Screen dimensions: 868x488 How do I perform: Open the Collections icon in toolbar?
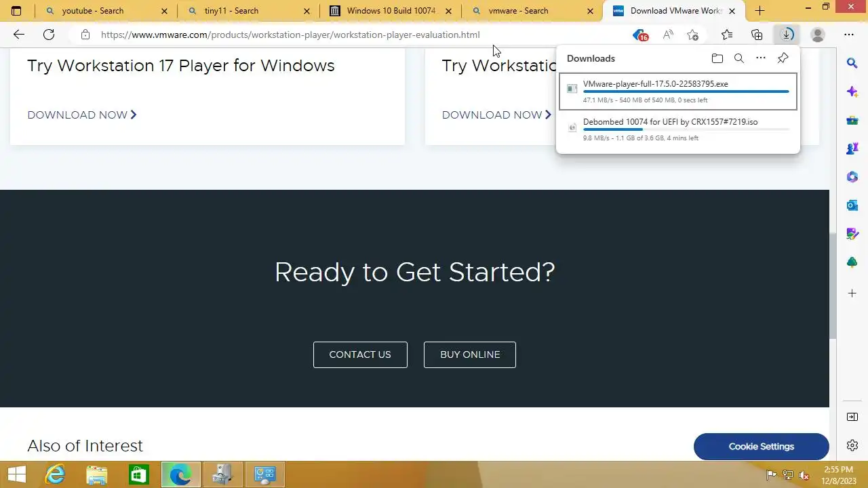(757, 35)
